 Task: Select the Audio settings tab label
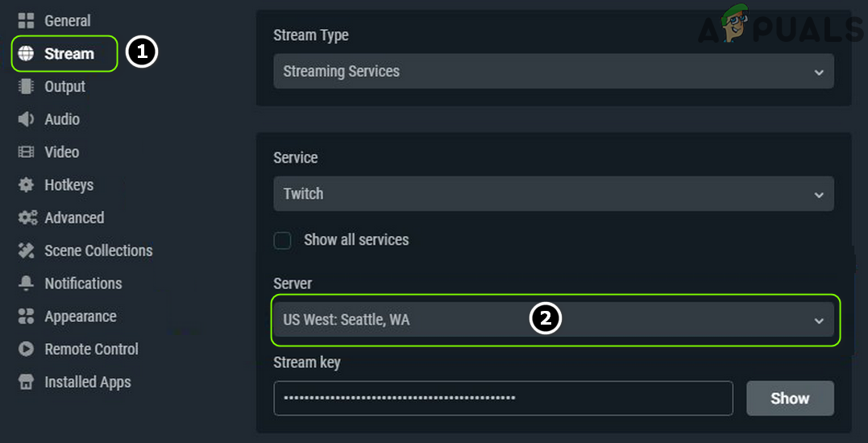pos(62,119)
